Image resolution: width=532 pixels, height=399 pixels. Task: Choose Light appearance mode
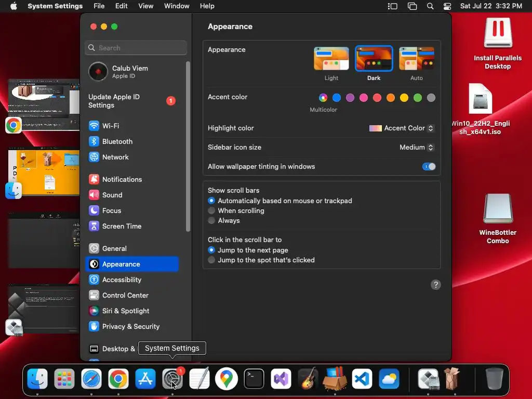331,59
